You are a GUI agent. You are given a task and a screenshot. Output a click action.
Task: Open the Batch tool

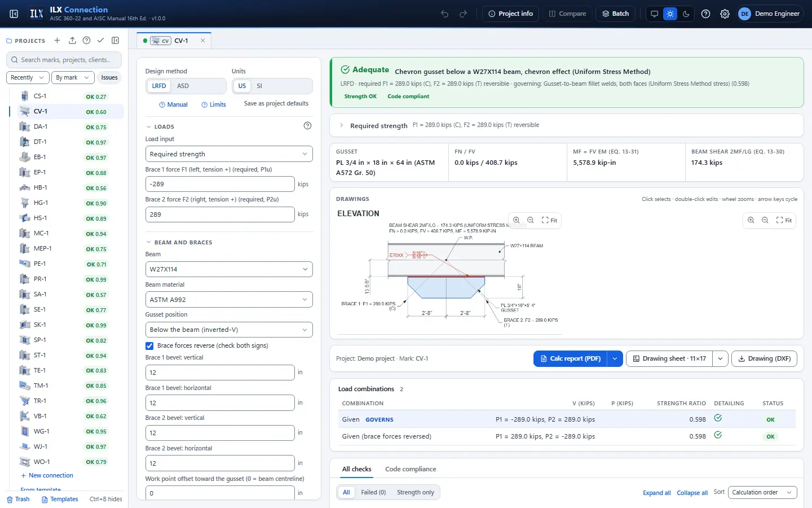[616, 14]
